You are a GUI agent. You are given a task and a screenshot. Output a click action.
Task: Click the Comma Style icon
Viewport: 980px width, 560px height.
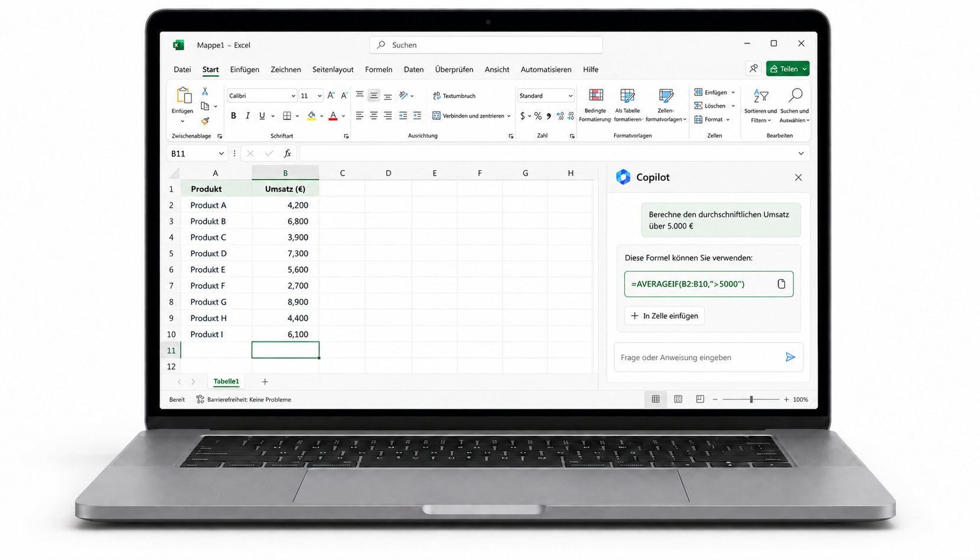[x=549, y=116]
